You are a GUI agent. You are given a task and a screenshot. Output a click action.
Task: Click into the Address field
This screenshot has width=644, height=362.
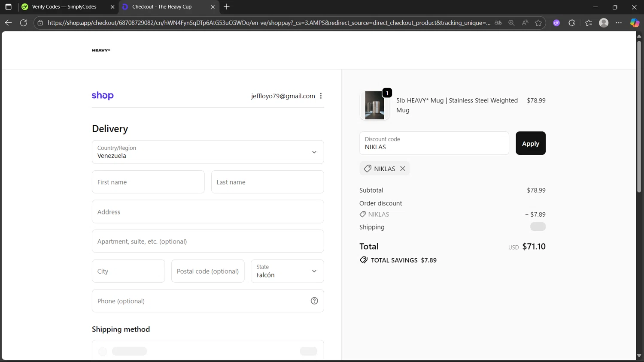[x=208, y=211]
